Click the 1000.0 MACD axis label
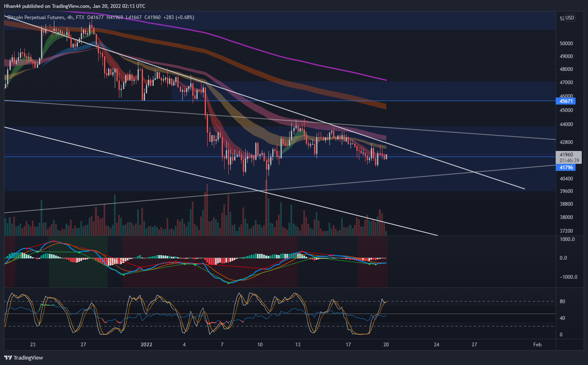 (x=567, y=239)
